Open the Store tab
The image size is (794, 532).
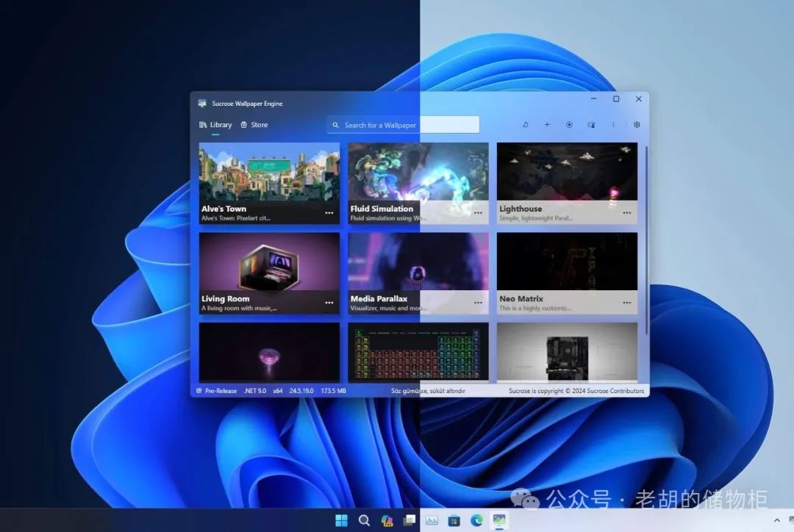click(x=254, y=124)
